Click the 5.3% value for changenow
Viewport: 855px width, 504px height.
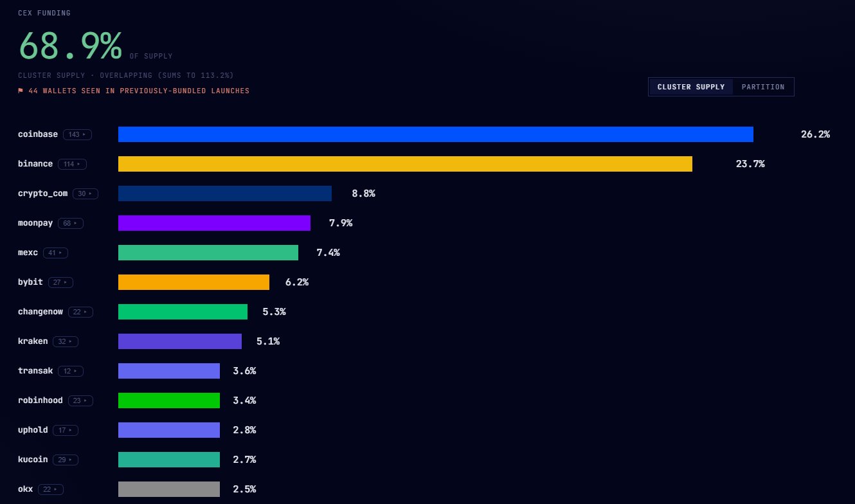point(274,312)
